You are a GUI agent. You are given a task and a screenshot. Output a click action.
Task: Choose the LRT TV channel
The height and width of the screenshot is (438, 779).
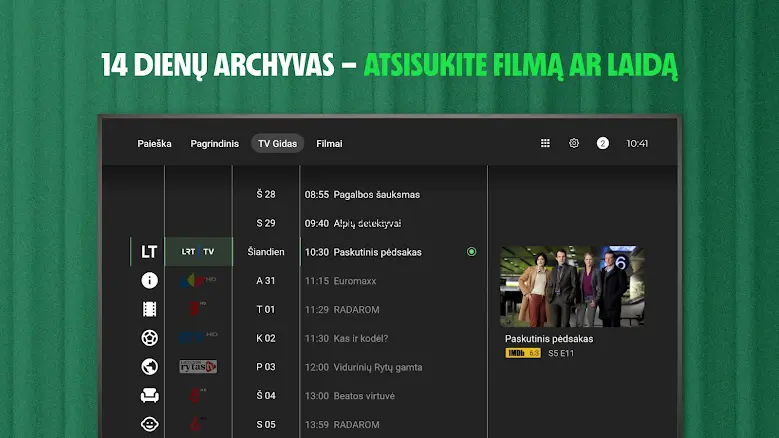[198, 252]
